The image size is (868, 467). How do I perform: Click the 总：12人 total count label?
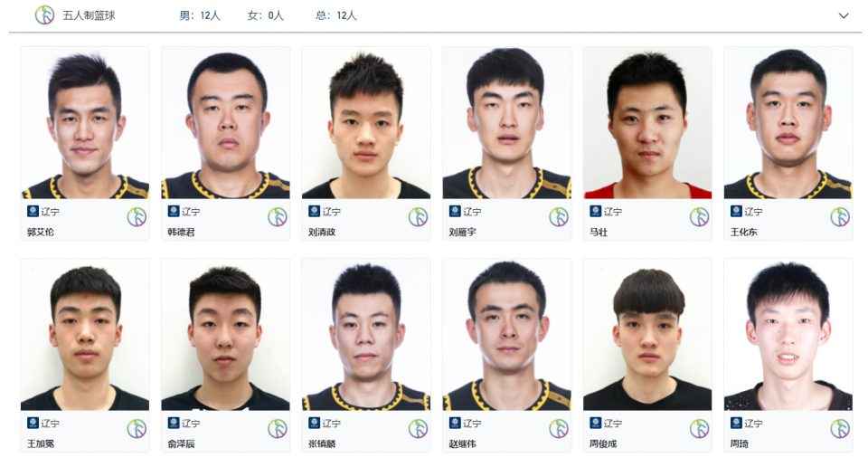point(336,15)
